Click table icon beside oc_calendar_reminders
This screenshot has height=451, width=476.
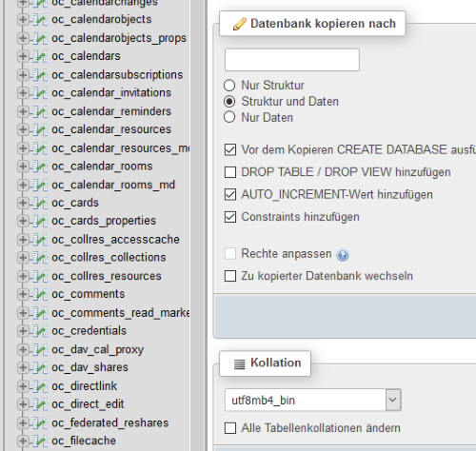click(x=40, y=111)
